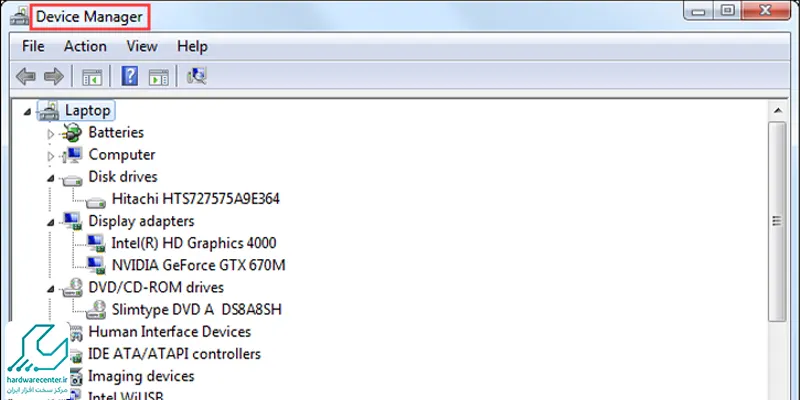The height and width of the screenshot is (400, 800).
Task: Collapse the Disk drives node
Action: point(51,179)
